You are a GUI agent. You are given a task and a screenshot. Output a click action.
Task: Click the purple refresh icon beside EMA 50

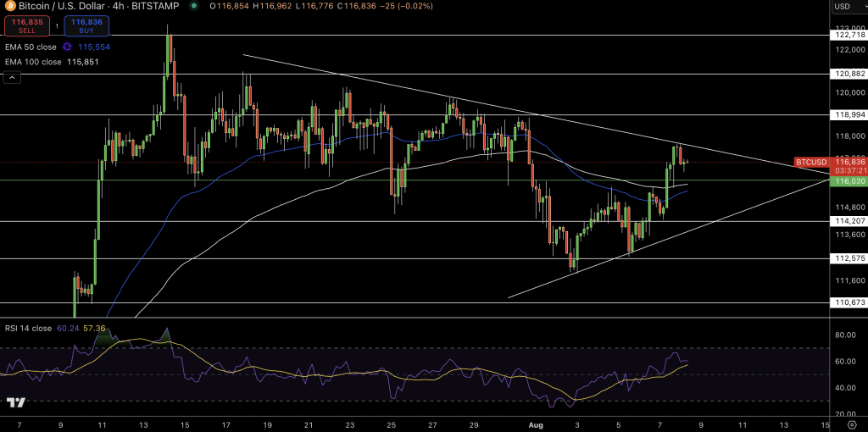coord(68,47)
